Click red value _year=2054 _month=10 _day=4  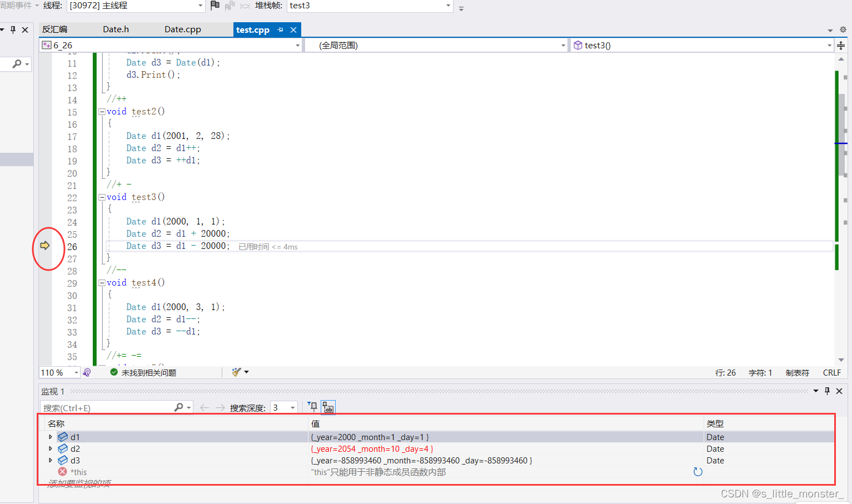pyautogui.click(x=372, y=449)
